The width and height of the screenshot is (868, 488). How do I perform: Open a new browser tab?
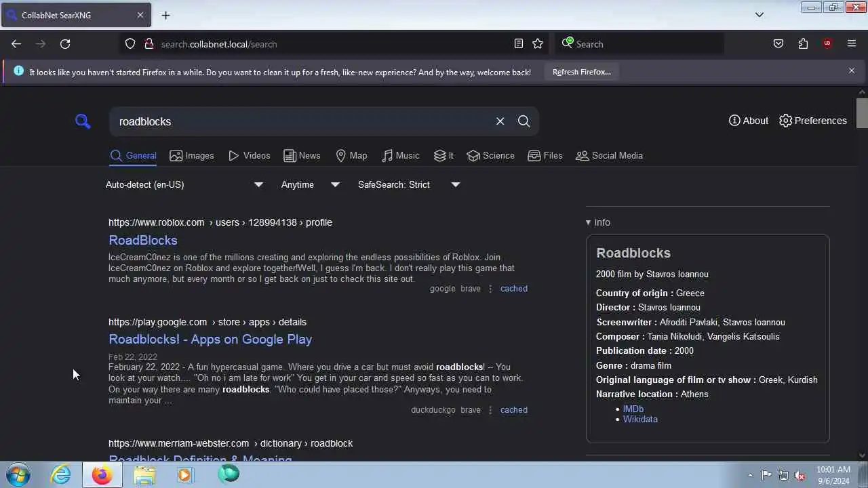pos(165,15)
